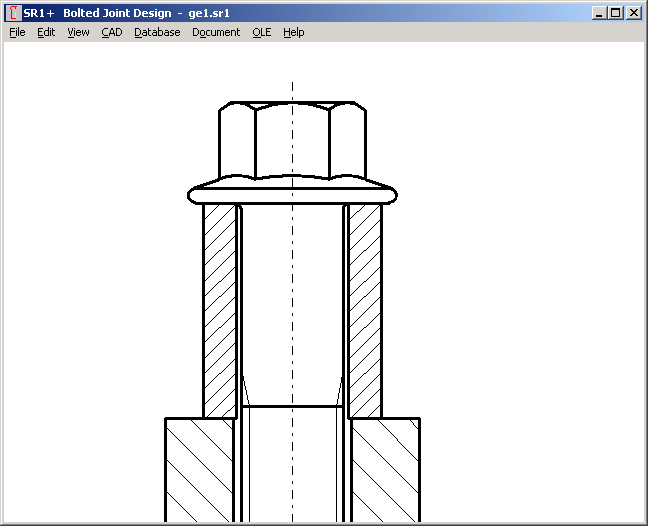Open the View menu
Screen dimensions: 648x526
[78, 32]
